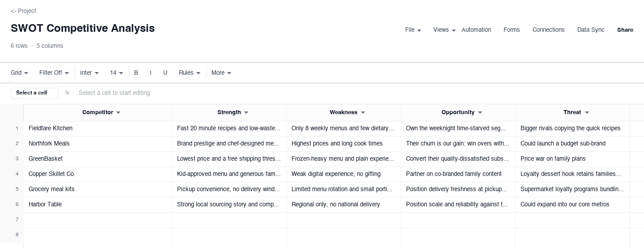Open the Weakness column header dropdown
Screen dimensions: 644x248
(x=363, y=112)
